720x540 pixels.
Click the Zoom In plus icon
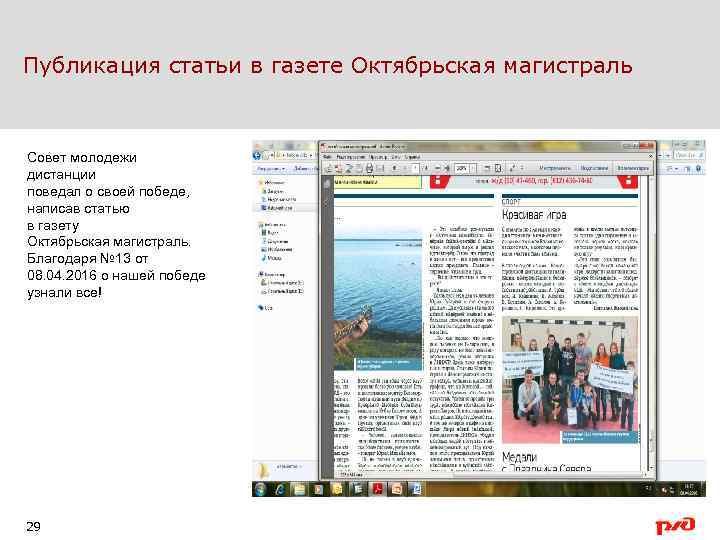pyautogui.click(x=446, y=168)
